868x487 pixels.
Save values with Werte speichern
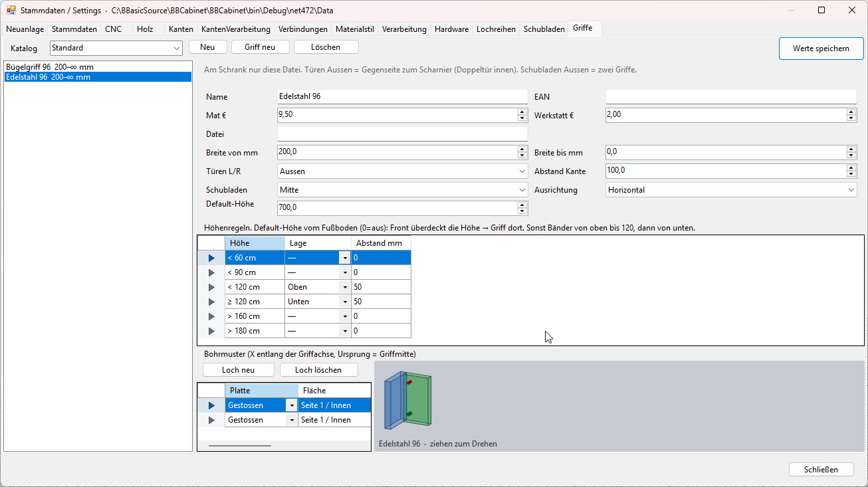(821, 49)
